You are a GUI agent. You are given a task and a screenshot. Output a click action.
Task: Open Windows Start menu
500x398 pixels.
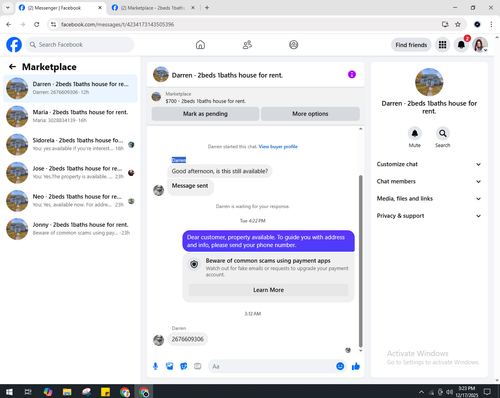(9, 392)
